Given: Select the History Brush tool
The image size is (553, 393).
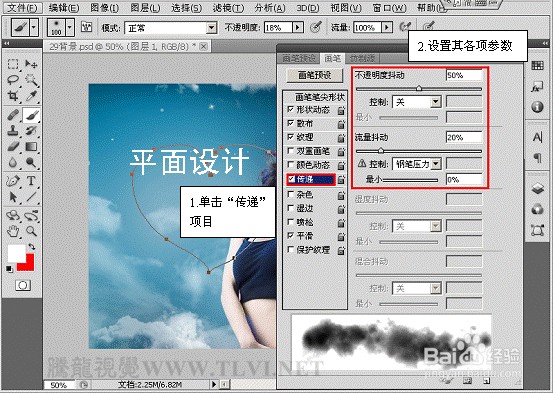Looking at the screenshot, I should [31, 131].
